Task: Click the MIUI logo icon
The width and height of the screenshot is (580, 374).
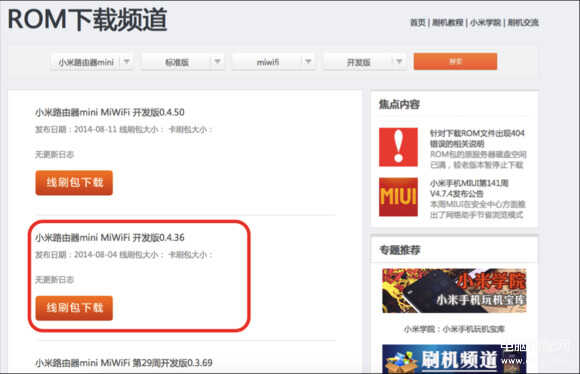Action: pos(398,197)
